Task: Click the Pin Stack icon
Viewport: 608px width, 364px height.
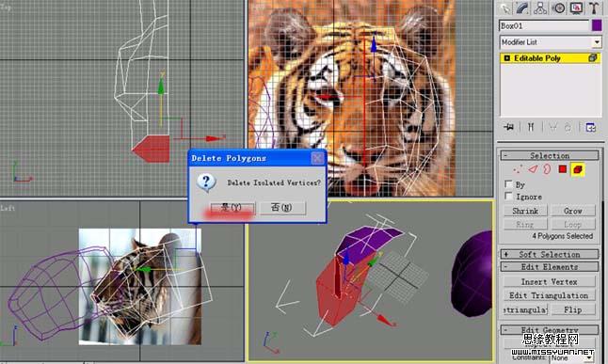Action: [508, 127]
